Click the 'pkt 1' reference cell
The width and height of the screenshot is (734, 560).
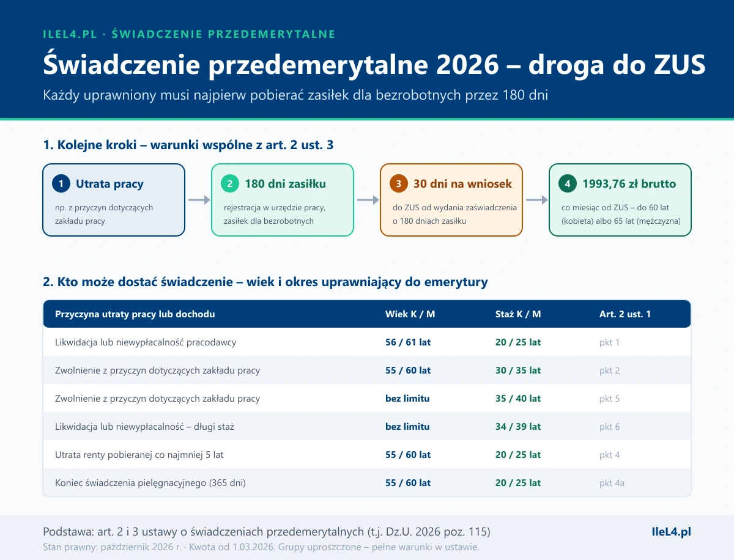[x=609, y=342]
